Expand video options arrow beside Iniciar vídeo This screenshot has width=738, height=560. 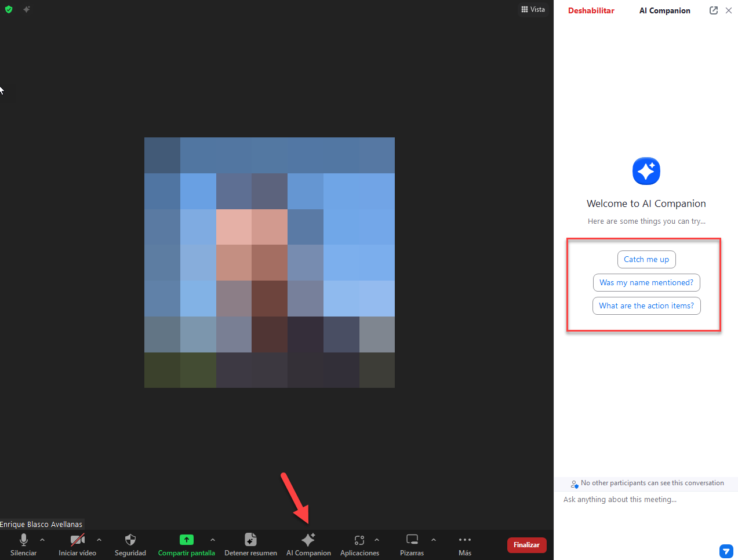tap(99, 540)
